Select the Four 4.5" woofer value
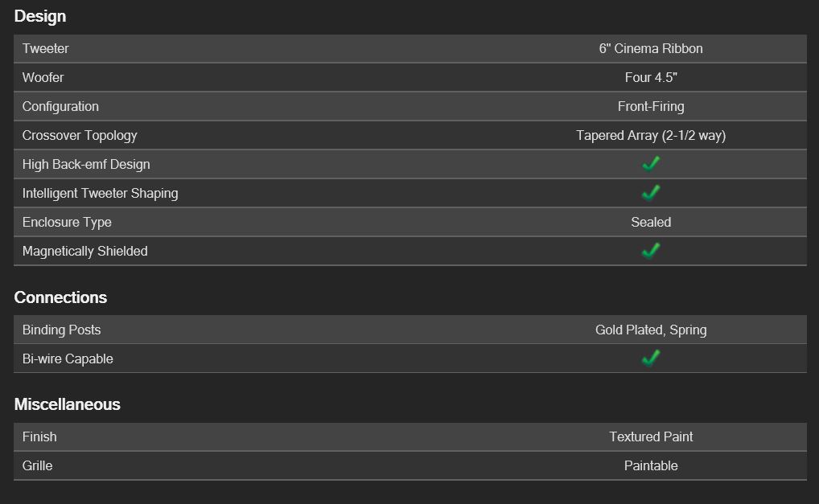Image resolution: width=819 pixels, height=504 pixels. pos(651,77)
